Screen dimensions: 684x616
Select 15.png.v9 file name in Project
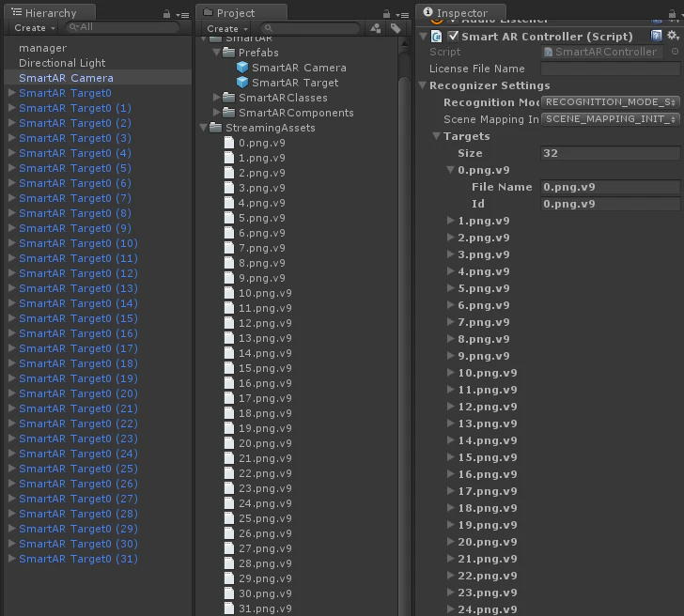265,368
